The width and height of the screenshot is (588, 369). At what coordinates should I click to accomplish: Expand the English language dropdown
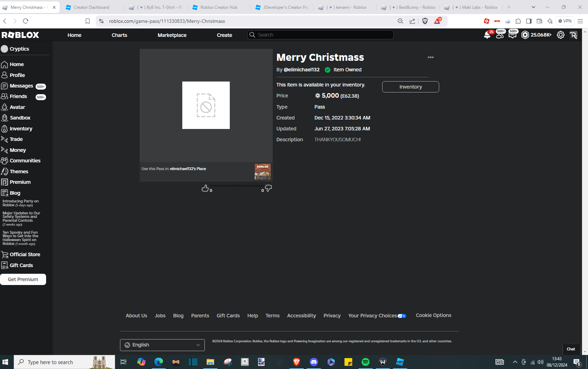click(x=162, y=345)
